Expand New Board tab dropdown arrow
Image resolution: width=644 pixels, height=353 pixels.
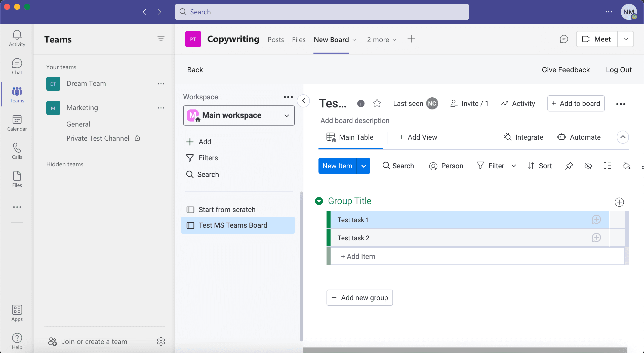(354, 40)
